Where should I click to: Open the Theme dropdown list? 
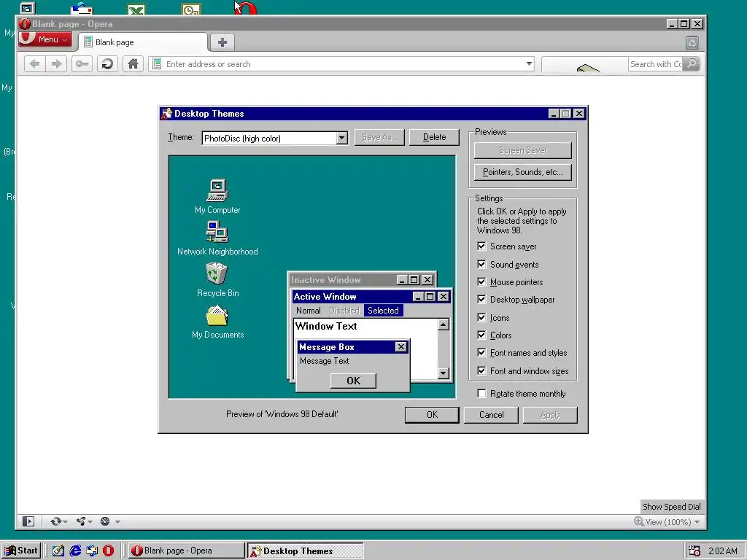tap(341, 138)
